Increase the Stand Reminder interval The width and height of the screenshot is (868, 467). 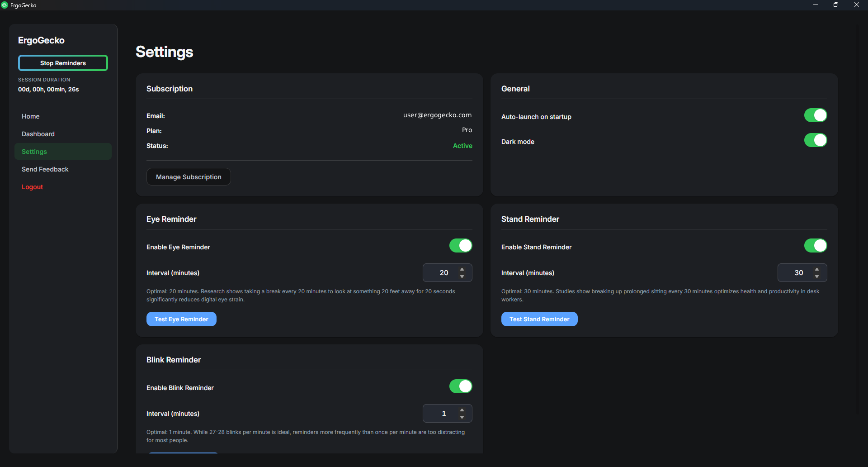pos(816,269)
